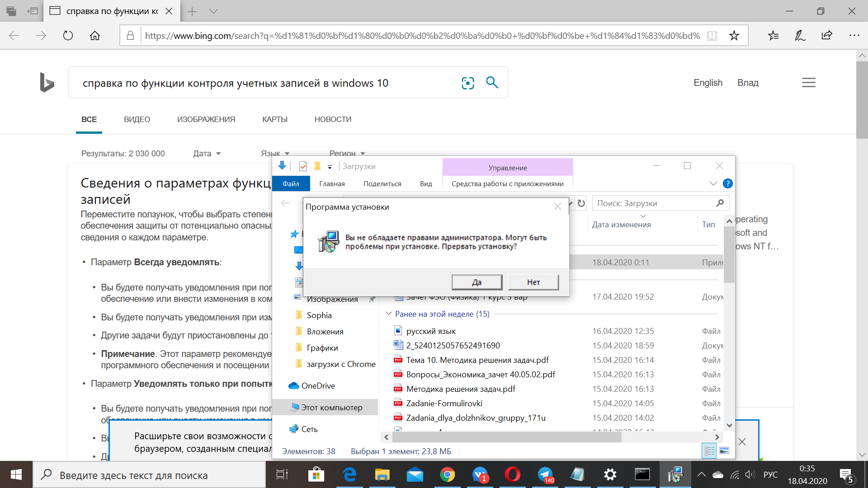Open the Язык filter dropdown in Bing results
The width and height of the screenshot is (868, 488).
tap(276, 153)
